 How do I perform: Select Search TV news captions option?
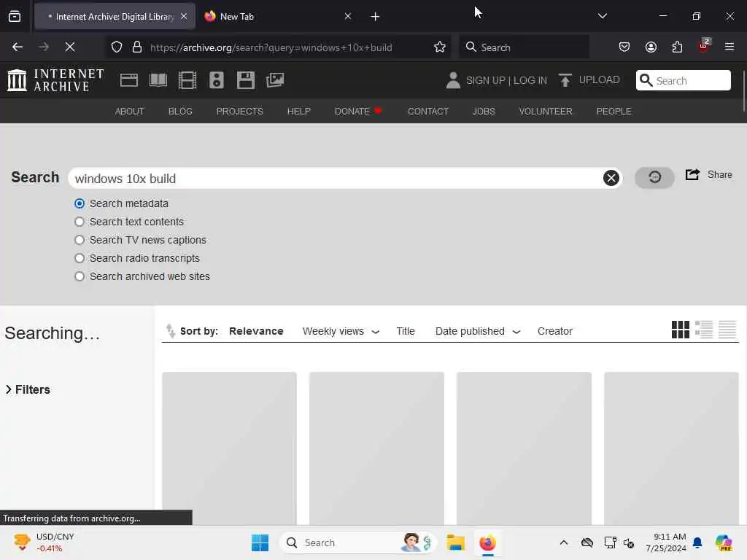(80, 240)
